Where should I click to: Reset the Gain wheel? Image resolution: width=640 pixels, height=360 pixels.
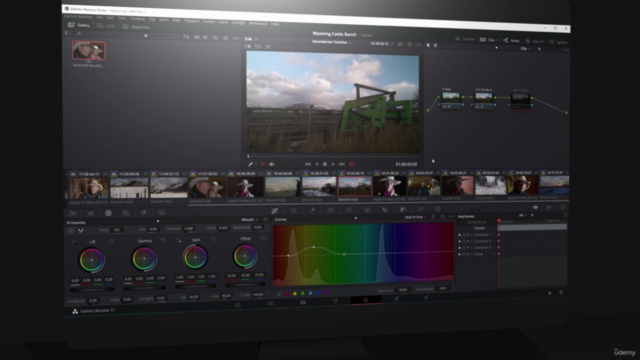[x=213, y=239]
